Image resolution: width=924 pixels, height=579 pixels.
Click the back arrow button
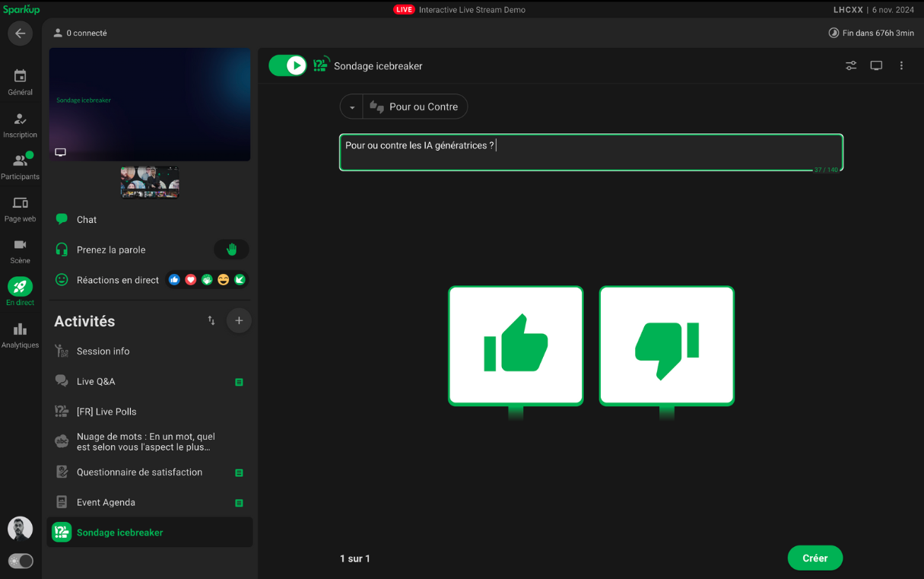pos(20,33)
